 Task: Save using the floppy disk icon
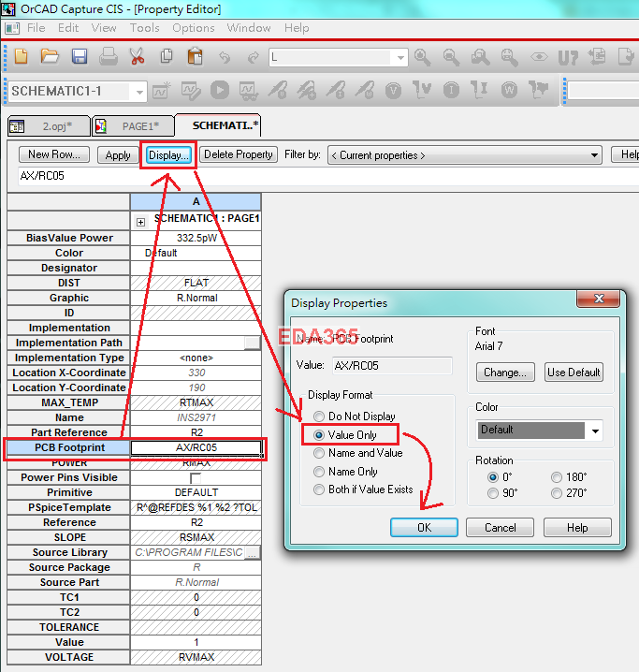(x=80, y=56)
